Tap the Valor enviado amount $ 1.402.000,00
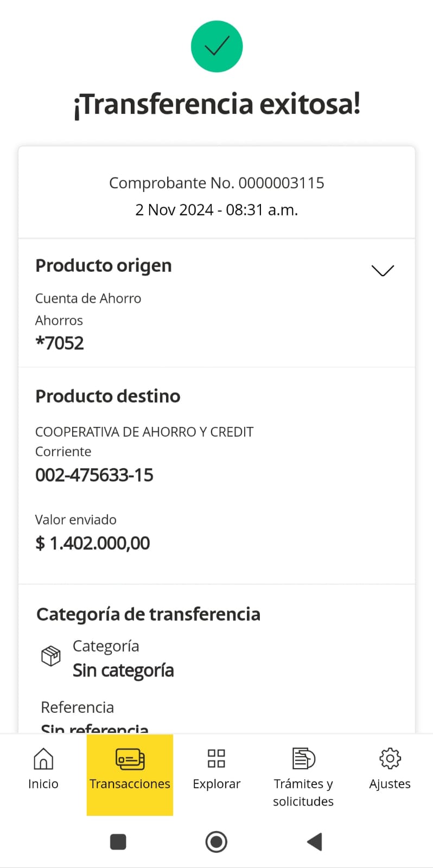The height and width of the screenshot is (868, 433). coord(92,543)
